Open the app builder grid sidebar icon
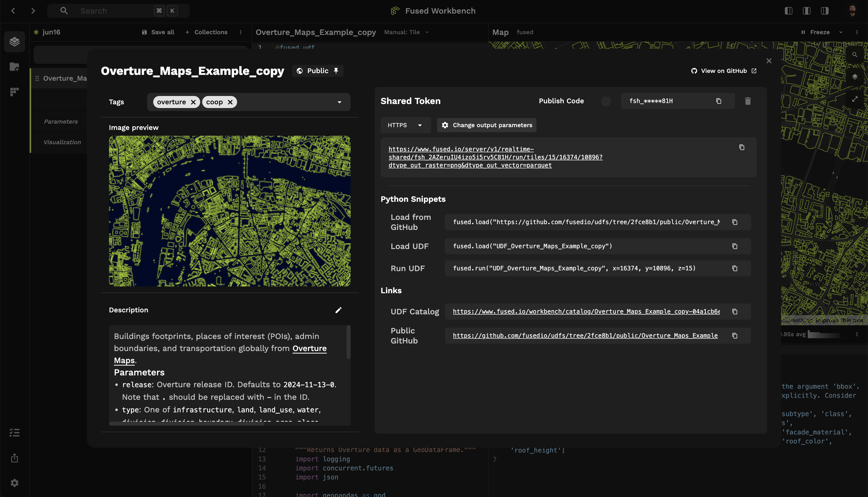Screen dimensions: 868x497 [14, 91]
